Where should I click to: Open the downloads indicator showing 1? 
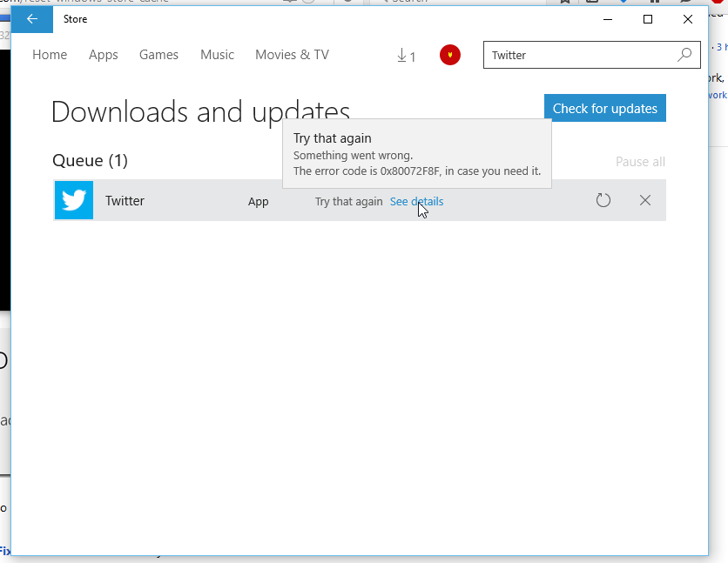coord(407,56)
